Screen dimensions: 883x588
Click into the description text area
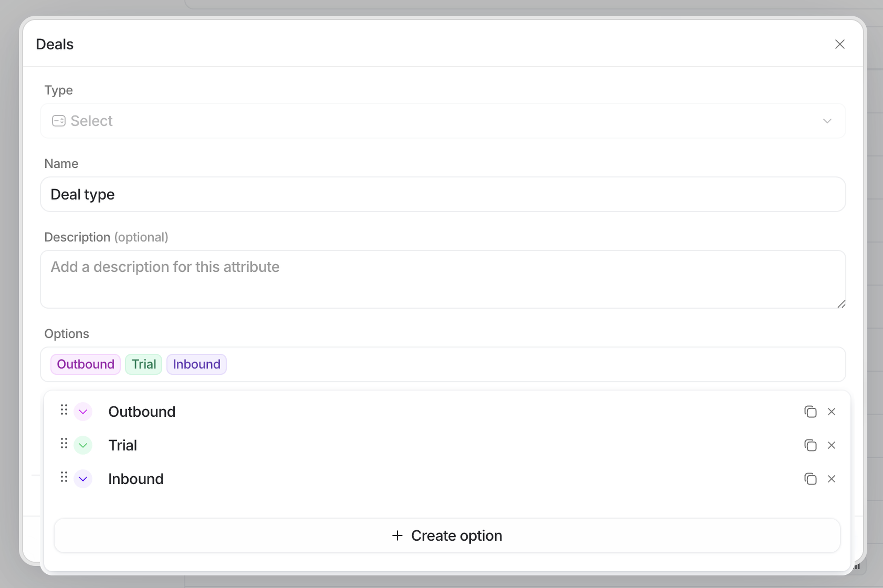click(442, 279)
